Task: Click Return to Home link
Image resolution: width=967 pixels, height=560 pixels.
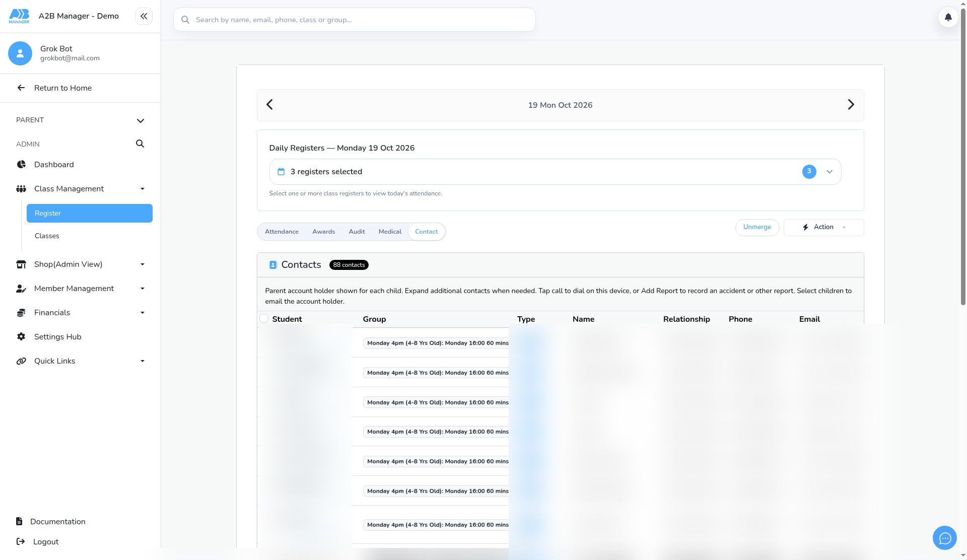Action: 63,88
